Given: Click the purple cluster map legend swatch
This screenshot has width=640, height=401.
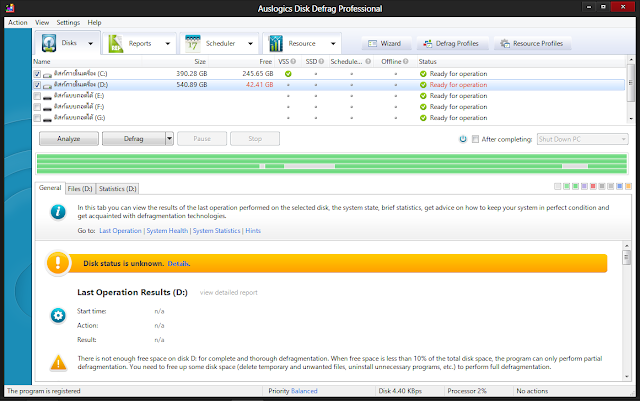Looking at the screenshot, I should [x=584, y=186].
